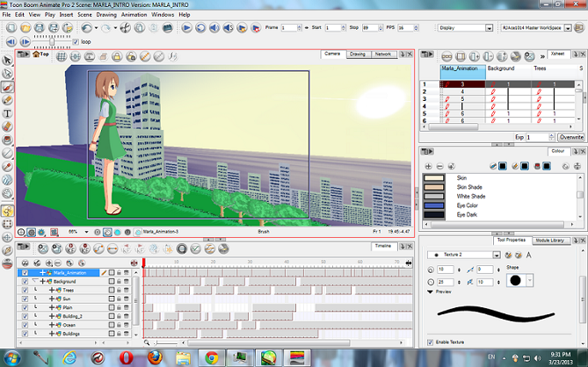Toggle the grid icon in the camera toolbar
This screenshot has height=367, width=588.
(x=63, y=57)
